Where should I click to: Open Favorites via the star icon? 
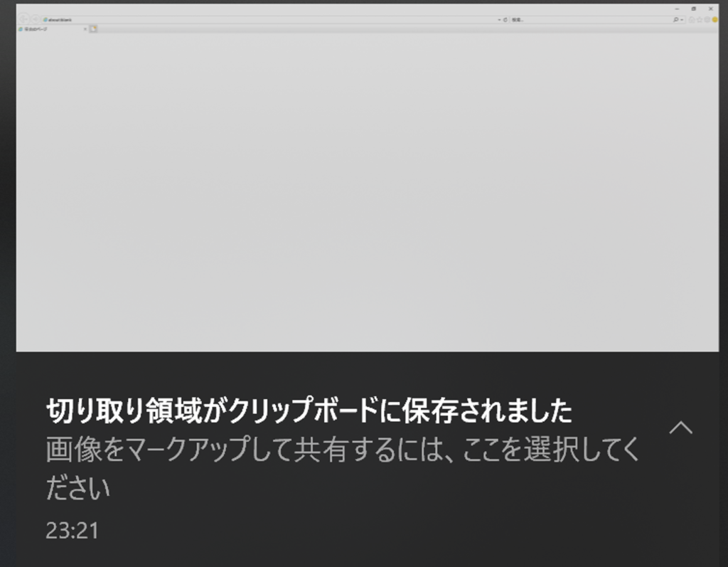[700, 19]
